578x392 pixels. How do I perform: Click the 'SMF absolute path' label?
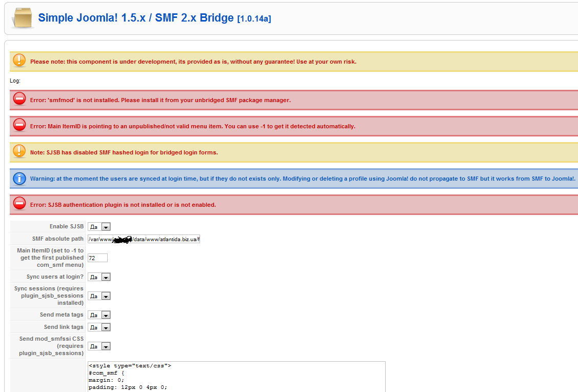tap(58, 239)
